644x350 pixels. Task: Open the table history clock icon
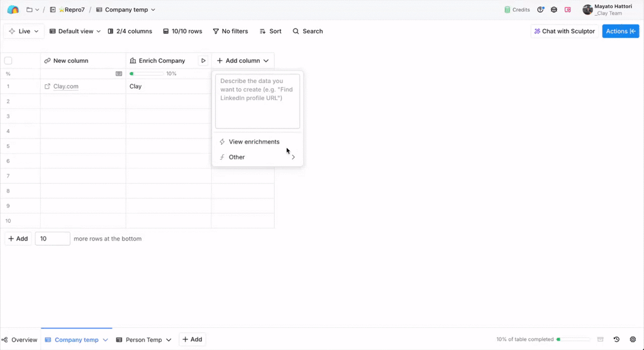tap(616, 340)
